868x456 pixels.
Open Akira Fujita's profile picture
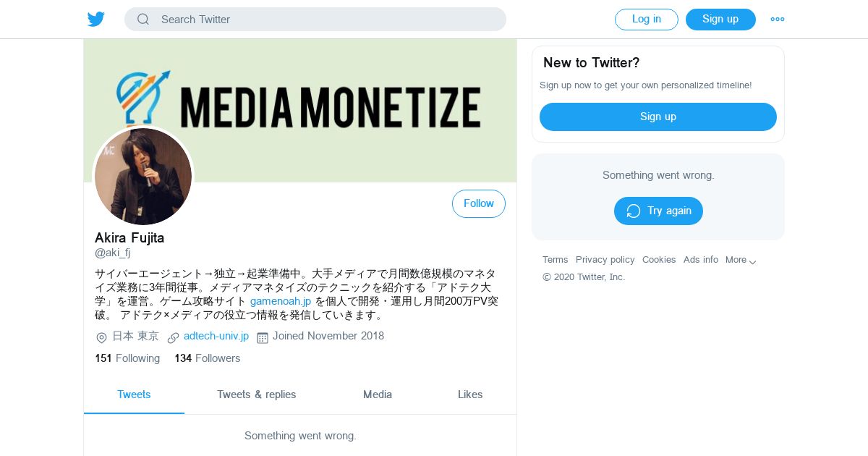click(143, 176)
